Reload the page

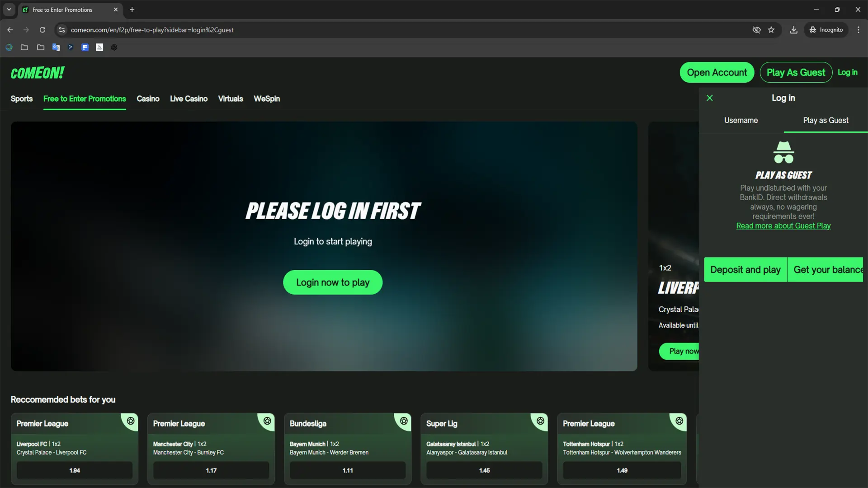pyautogui.click(x=42, y=30)
